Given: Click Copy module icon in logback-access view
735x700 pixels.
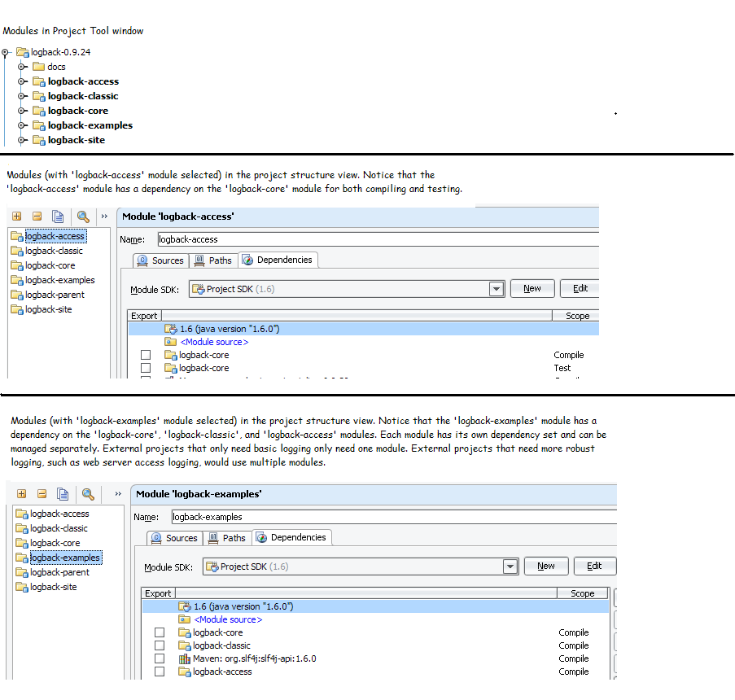Looking at the screenshot, I should (58, 217).
